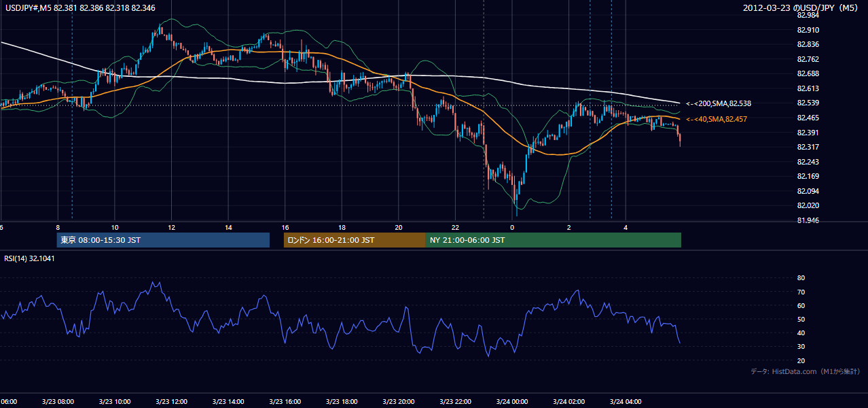Click the 3/24 00:00 date label

point(512,402)
